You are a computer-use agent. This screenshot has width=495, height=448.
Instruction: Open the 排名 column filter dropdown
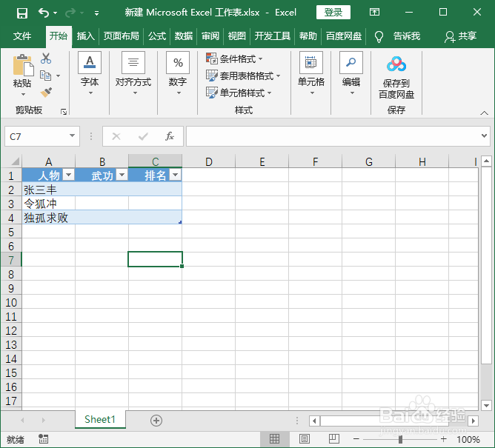point(175,175)
